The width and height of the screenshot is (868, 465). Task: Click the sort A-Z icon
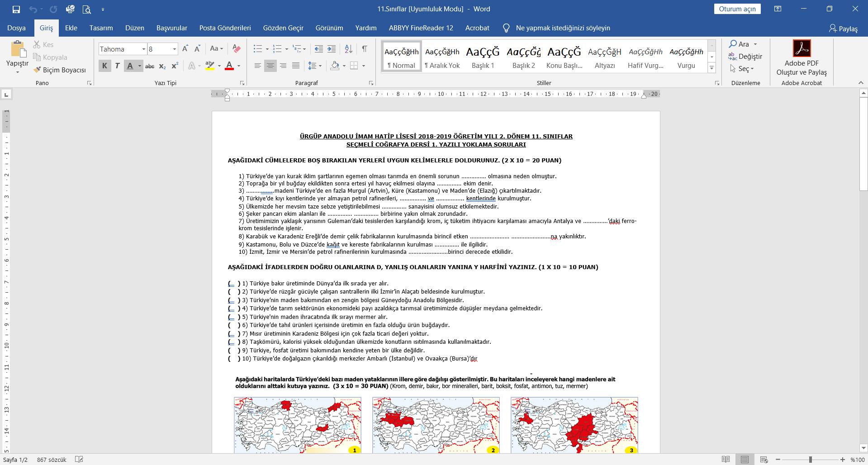point(348,49)
